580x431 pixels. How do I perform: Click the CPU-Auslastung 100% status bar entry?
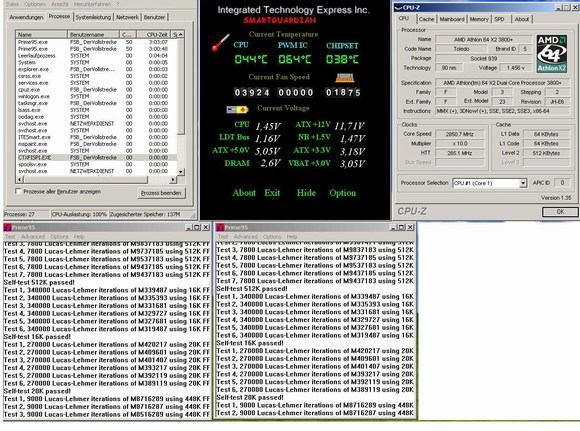[79, 214]
